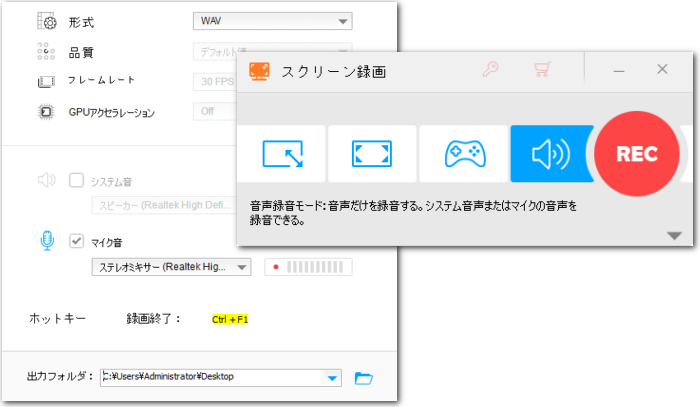The height and width of the screenshot is (407, 700).
Task: Select the full screen recording mode icon
Action: tap(372, 154)
